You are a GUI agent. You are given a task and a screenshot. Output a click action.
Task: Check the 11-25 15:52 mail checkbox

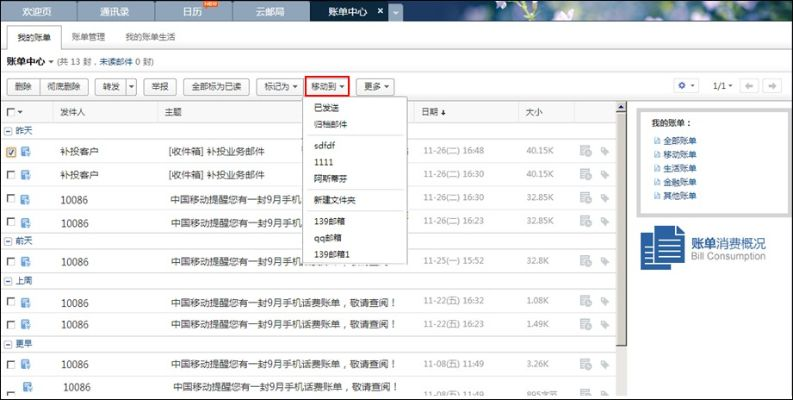[11, 261]
